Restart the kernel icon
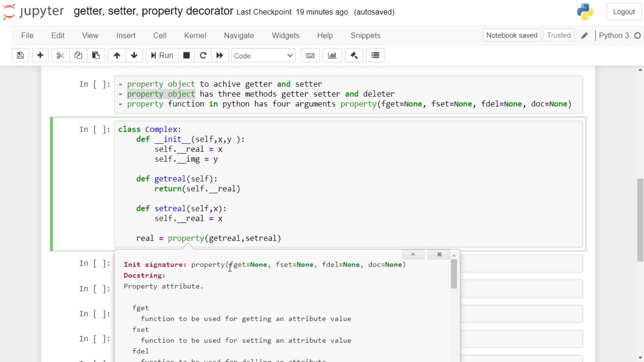 click(x=203, y=55)
